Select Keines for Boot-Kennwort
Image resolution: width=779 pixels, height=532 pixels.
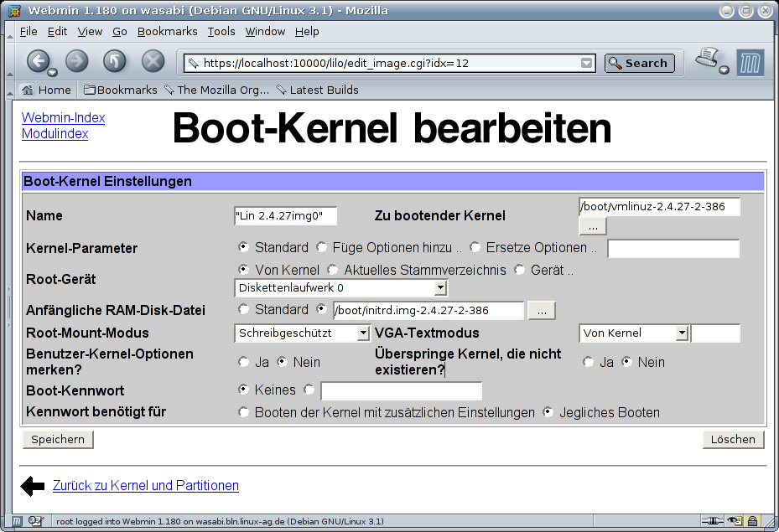click(243, 389)
